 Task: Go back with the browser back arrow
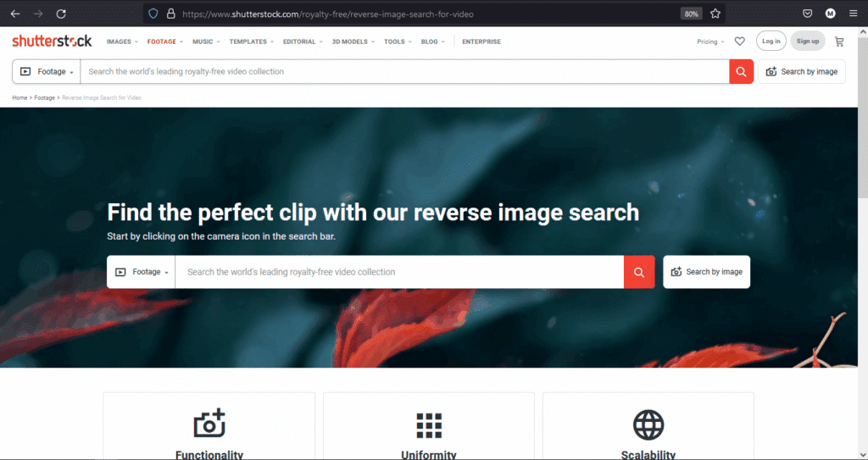15,14
